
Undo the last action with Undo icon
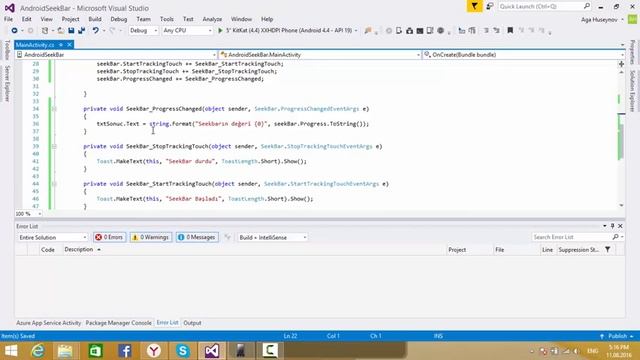click(95, 31)
